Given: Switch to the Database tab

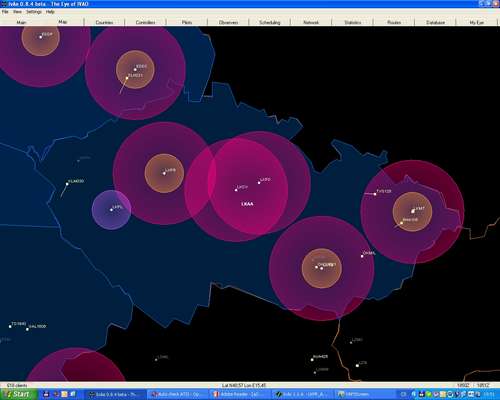Looking at the screenshot, I should pyautogui.click(x=435, y=22).
